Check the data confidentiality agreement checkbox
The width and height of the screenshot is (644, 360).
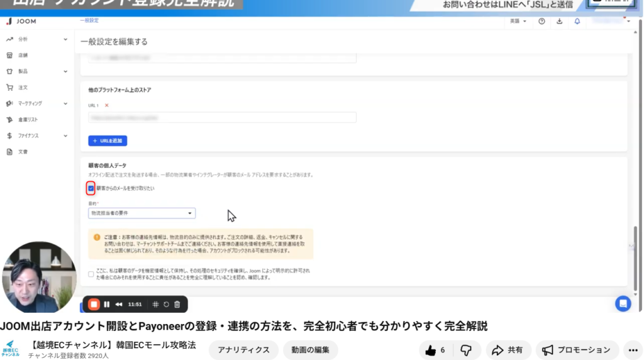[x=91, y=274]
